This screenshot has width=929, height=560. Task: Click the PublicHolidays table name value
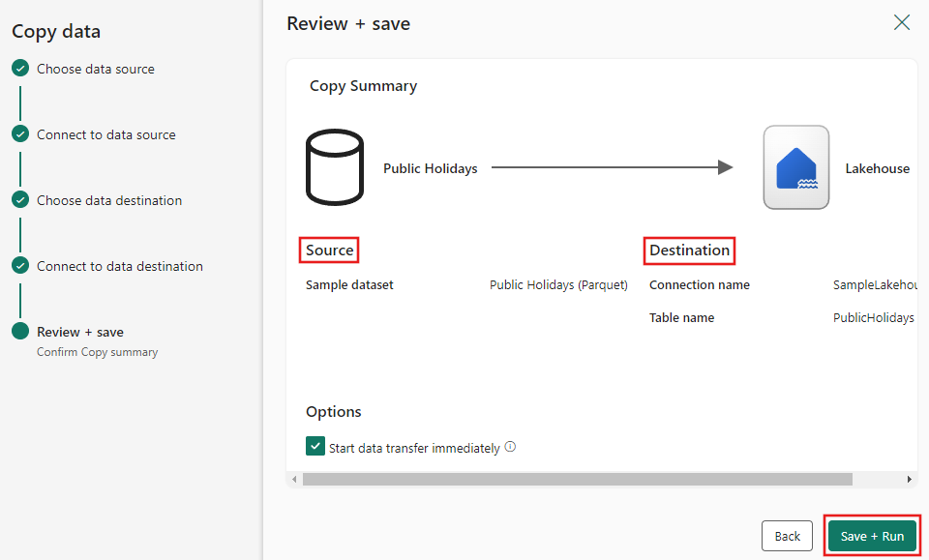pos(873,317)
